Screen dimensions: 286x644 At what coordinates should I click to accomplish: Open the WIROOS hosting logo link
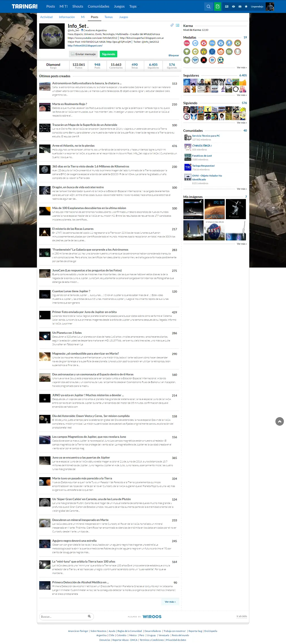click(x=152, y=617)
